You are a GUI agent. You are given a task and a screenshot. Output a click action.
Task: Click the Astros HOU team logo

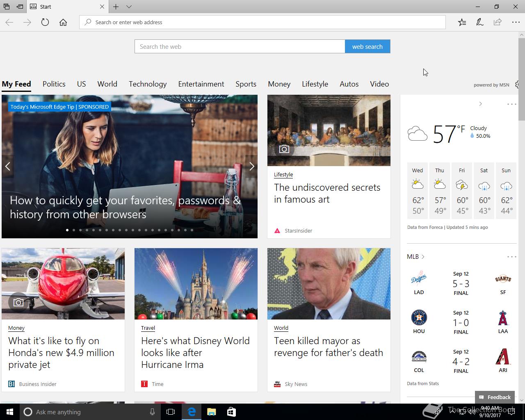(419, 317)
